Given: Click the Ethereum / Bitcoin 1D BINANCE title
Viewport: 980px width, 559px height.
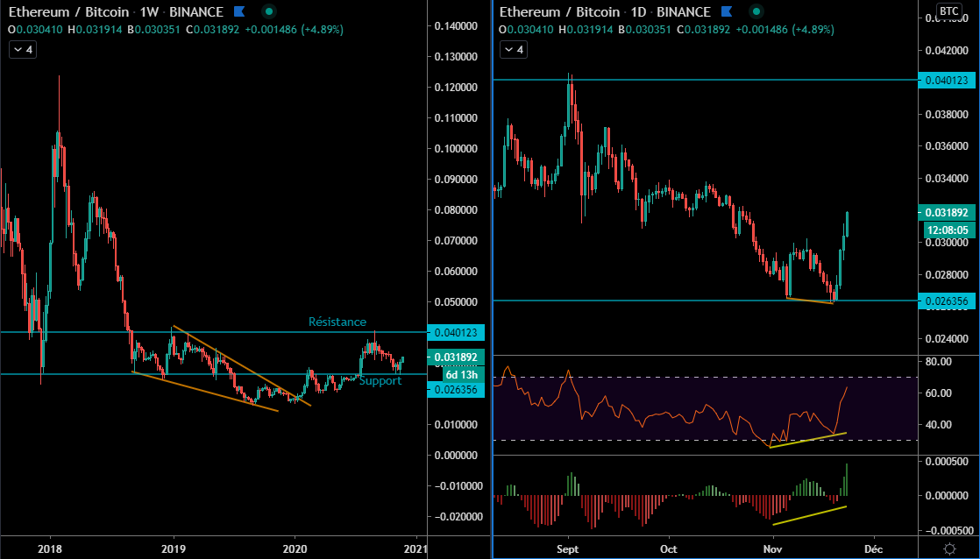Looking at the screenshot, I should 604,12.
